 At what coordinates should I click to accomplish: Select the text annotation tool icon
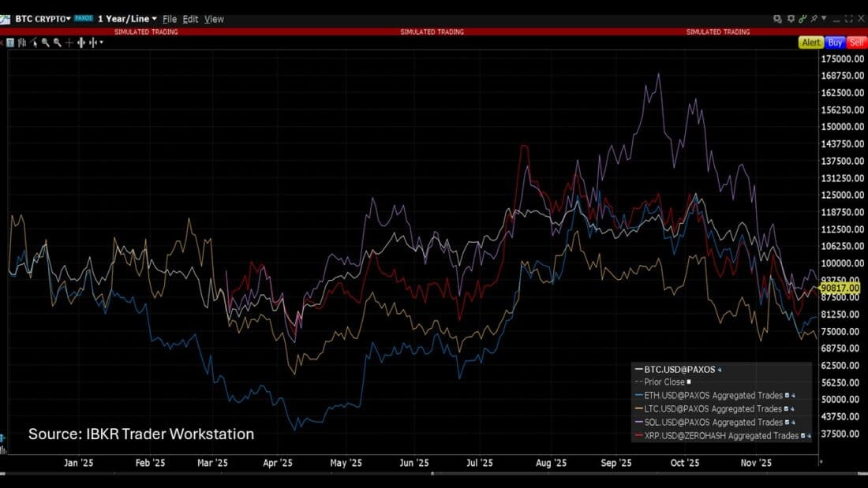point(10,43)
